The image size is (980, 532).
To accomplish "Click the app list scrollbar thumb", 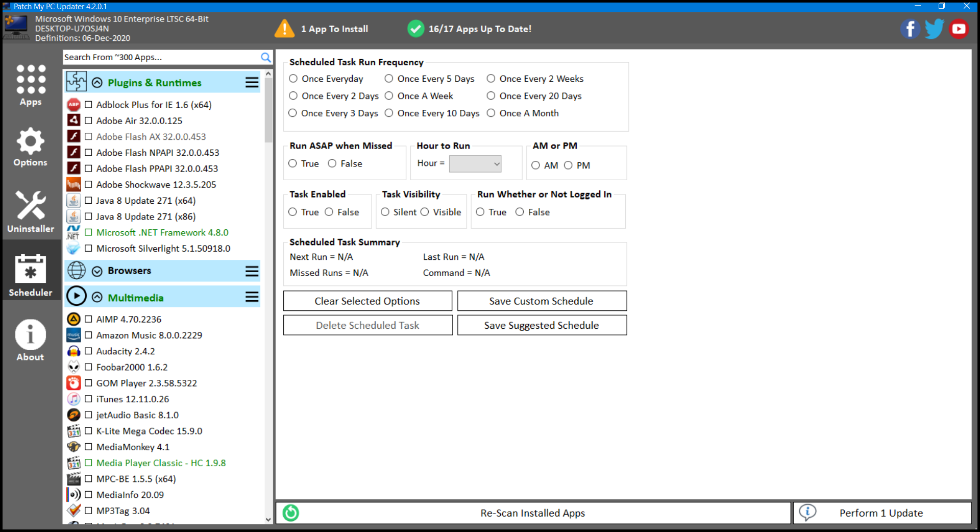I will (x=268, y=110).
